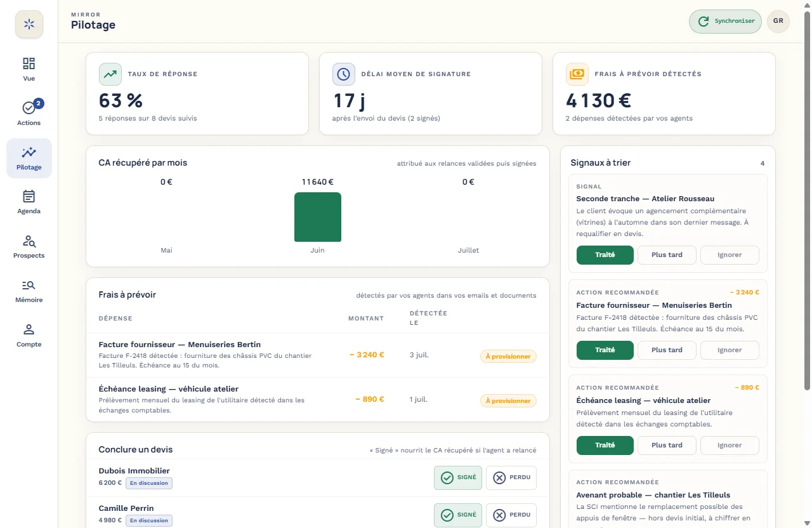Click the Camille Perrin quote name

pyautogui.click(x=126, y=508)
